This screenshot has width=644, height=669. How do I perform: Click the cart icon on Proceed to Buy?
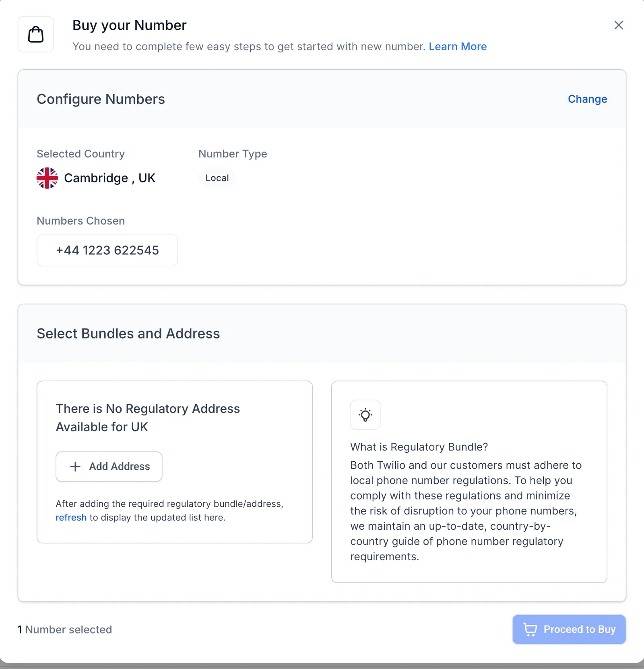coord(530,630)
